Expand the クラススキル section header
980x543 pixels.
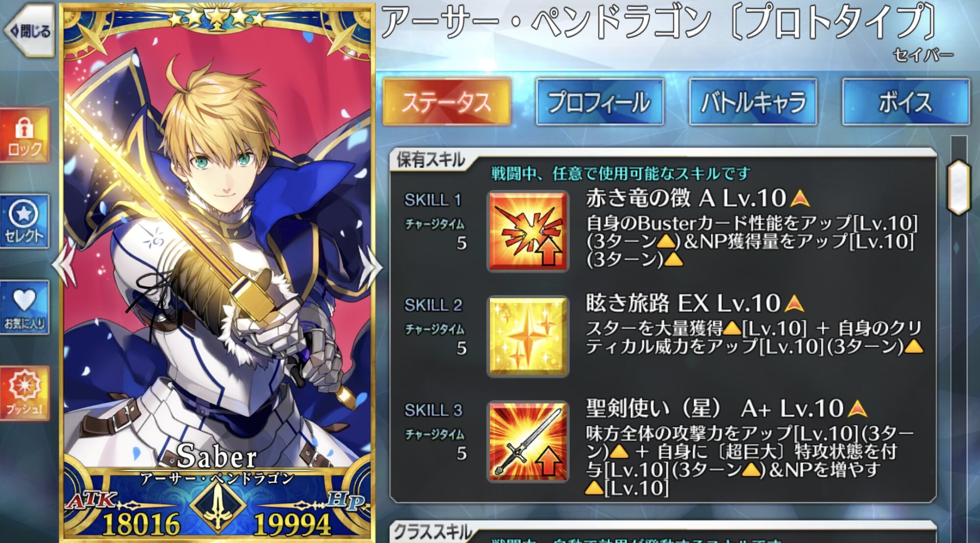coord(434,532)
